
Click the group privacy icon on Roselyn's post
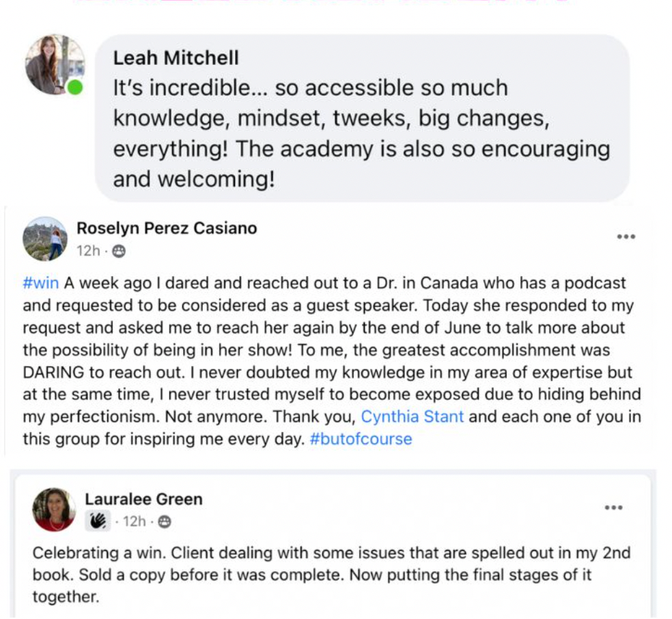[x=119, y=251]
